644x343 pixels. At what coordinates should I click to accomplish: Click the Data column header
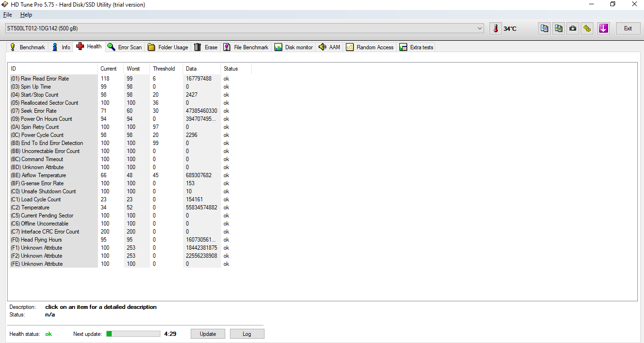(x=202, y=69)
